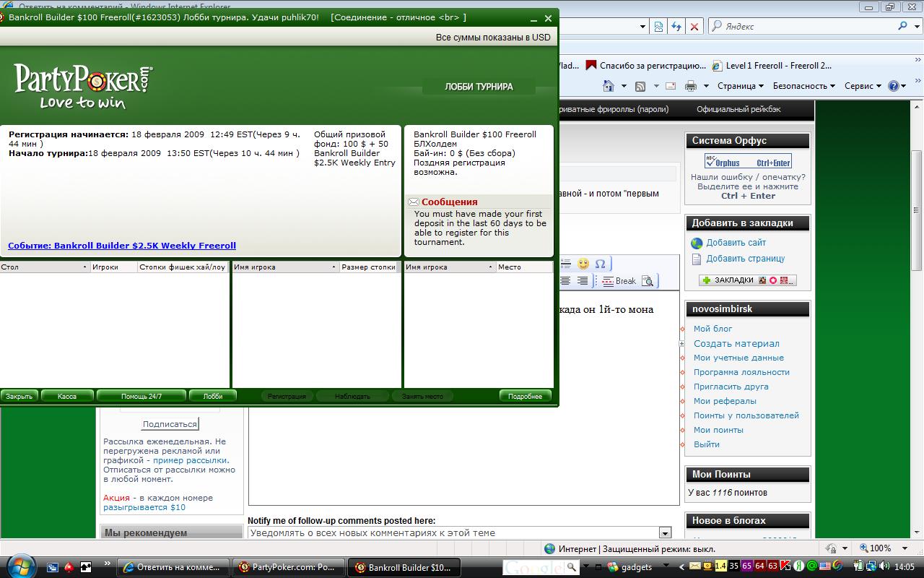Open the Программа лояльности link

[x=741, y=372]
